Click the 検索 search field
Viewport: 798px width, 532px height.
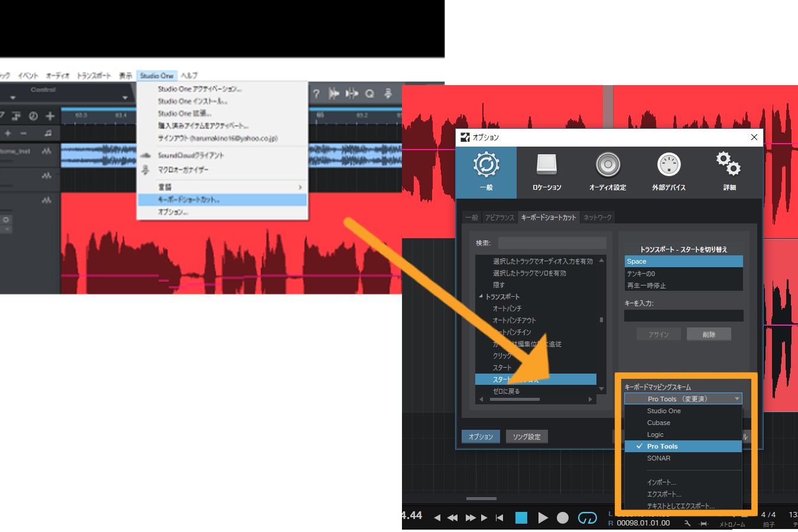pos(552,243)
